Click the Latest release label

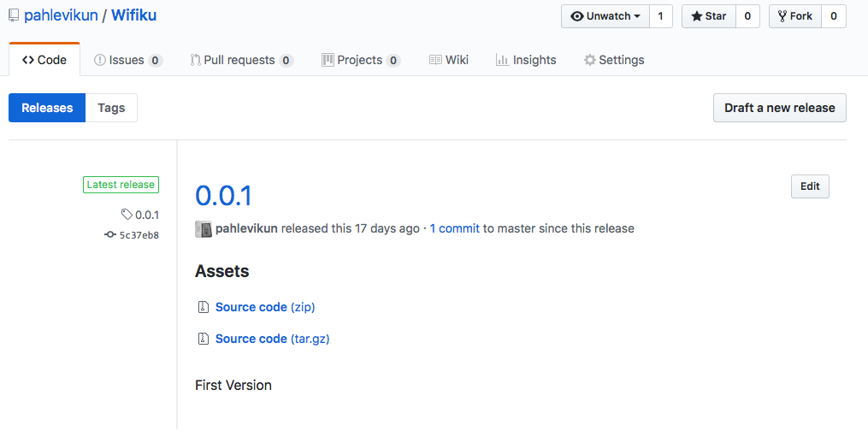click(121, 185)
